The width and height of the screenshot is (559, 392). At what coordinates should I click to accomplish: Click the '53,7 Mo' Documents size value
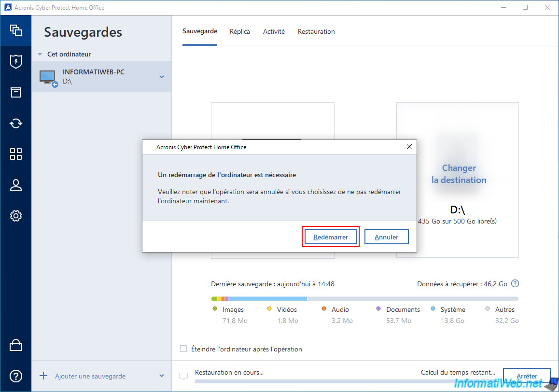[x=399, y=321]
